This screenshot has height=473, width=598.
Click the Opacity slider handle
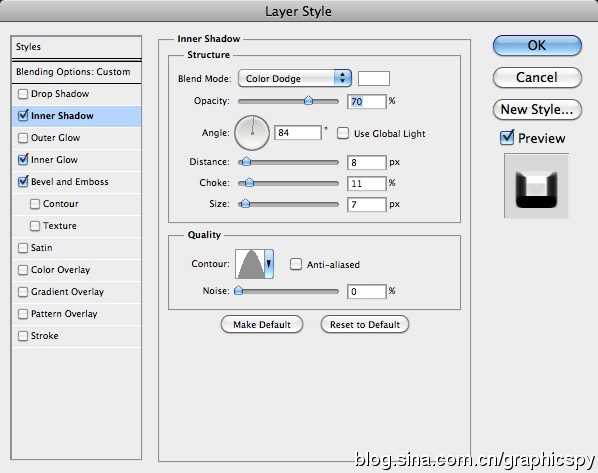[308, 101]
